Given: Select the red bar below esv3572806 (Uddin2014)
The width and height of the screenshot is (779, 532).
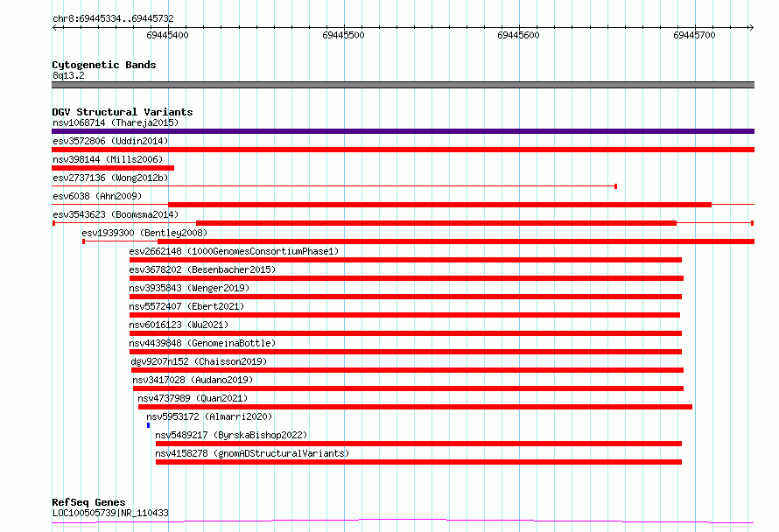Looking at the screenshot, I should tap(403, 150).
